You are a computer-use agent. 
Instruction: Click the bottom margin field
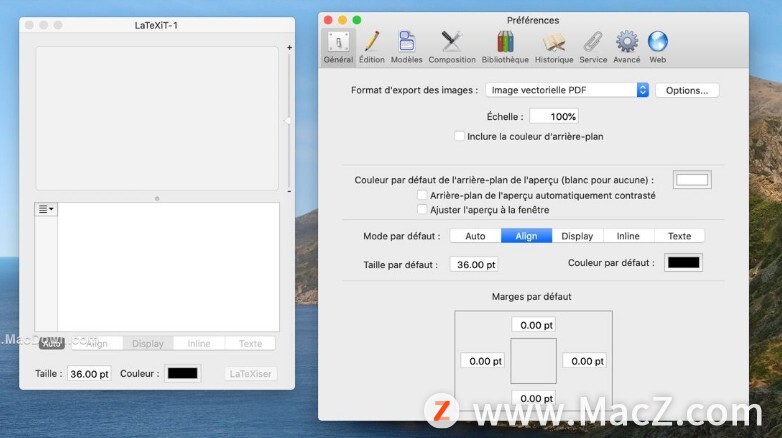pos(534,398)
